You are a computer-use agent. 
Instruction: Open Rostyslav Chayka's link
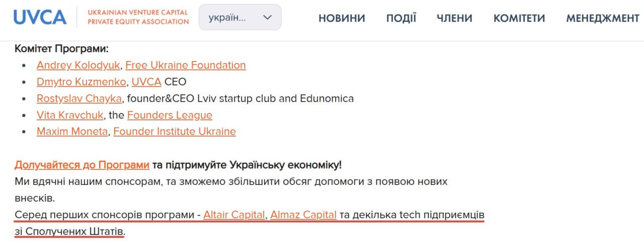click(x=79, y=98)
